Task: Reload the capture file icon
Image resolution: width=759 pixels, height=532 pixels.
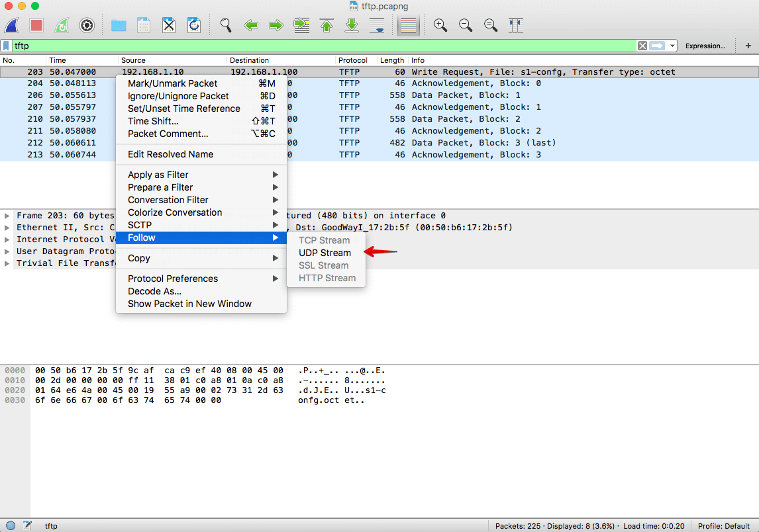Action: click(193, 25)
